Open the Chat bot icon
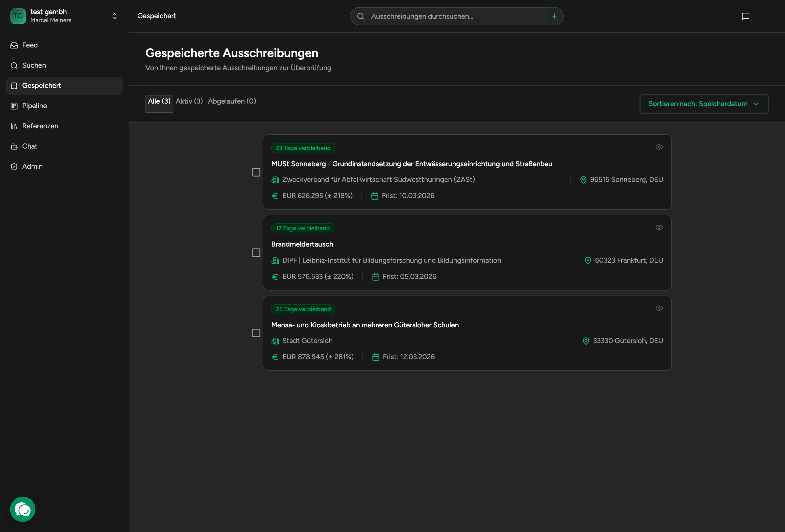785x532 pixels. pos(14,147)
